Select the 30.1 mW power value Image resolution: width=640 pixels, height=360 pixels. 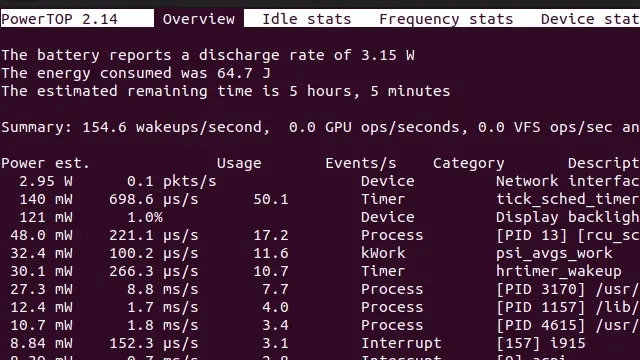(x=41, y=271)
